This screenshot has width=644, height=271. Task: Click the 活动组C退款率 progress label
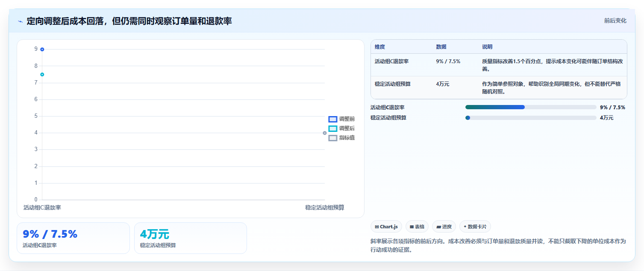tap(388, 108)
